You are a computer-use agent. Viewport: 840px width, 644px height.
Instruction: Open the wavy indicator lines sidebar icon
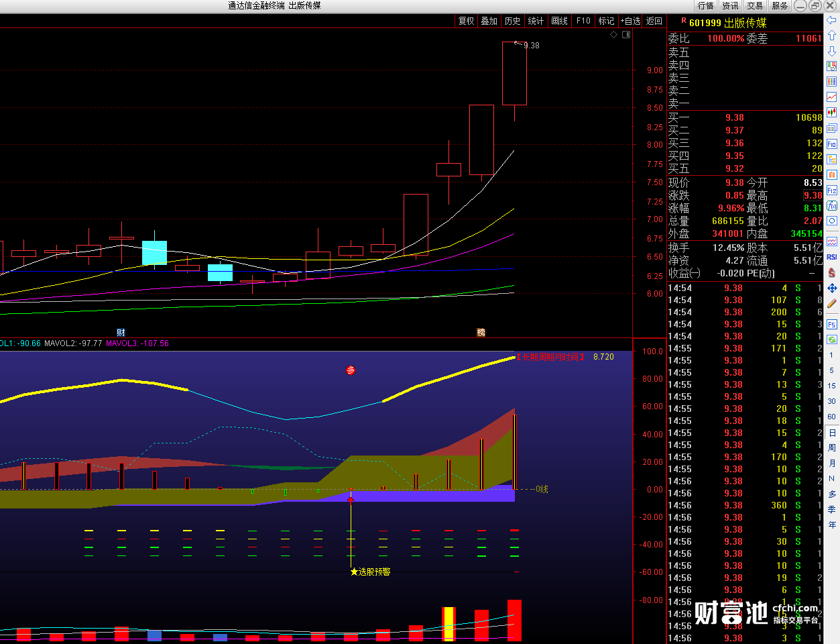point(832,241)
